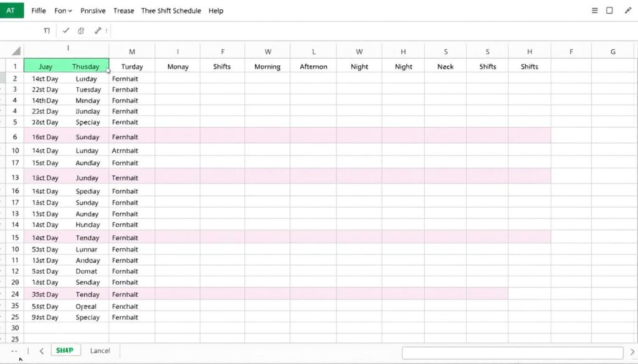Select the Monay header cell

pyautogui.click(x=178, y=66)
